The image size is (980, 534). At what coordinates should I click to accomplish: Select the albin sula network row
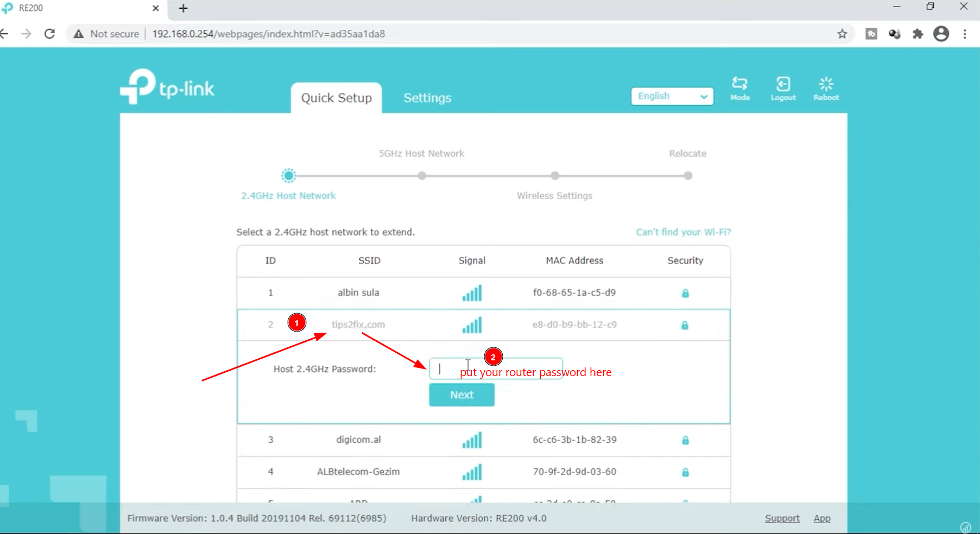click(x=358, y=293)
